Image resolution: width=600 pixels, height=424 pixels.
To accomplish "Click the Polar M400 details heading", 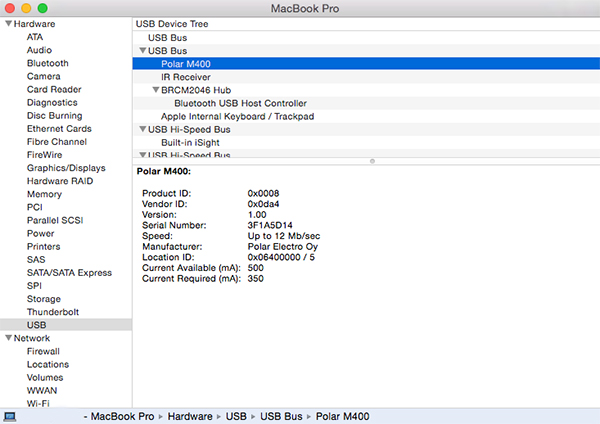I will 164,171.
